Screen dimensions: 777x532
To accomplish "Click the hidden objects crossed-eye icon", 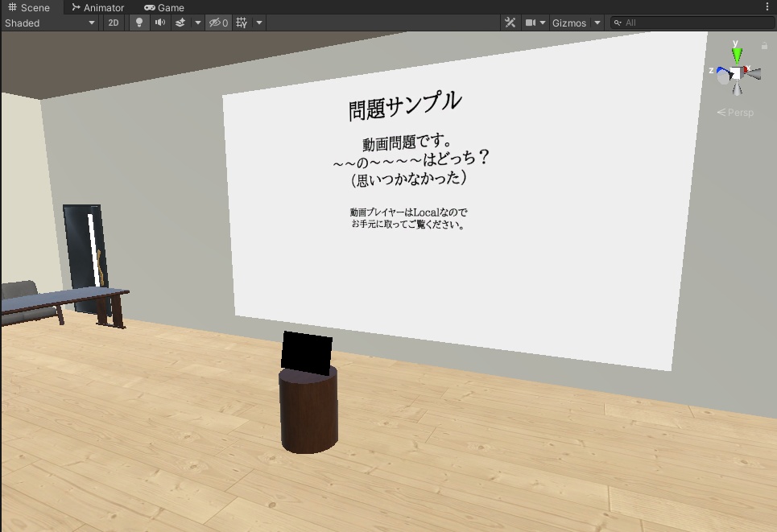I will coord(213,23).
